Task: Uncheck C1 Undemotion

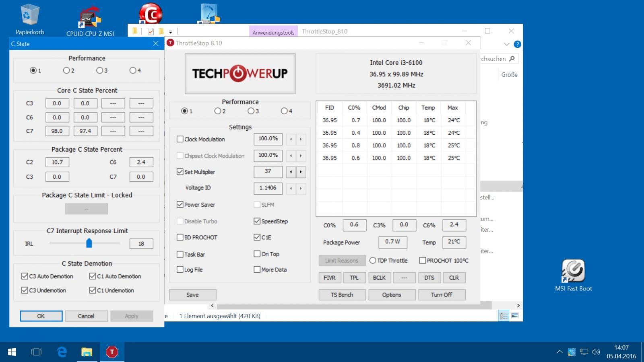Action: click(93, 290)
